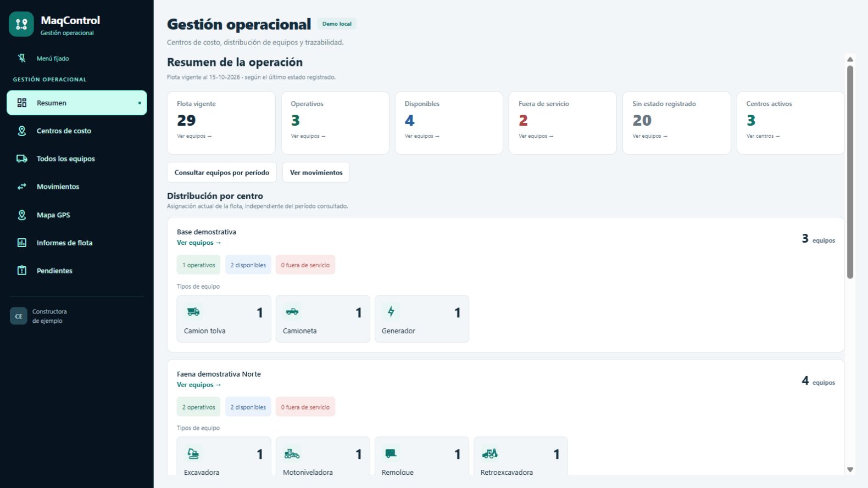Open Ver equipos under Sin estado registrado
The image size is (868, 488).
tap(650, 136)
